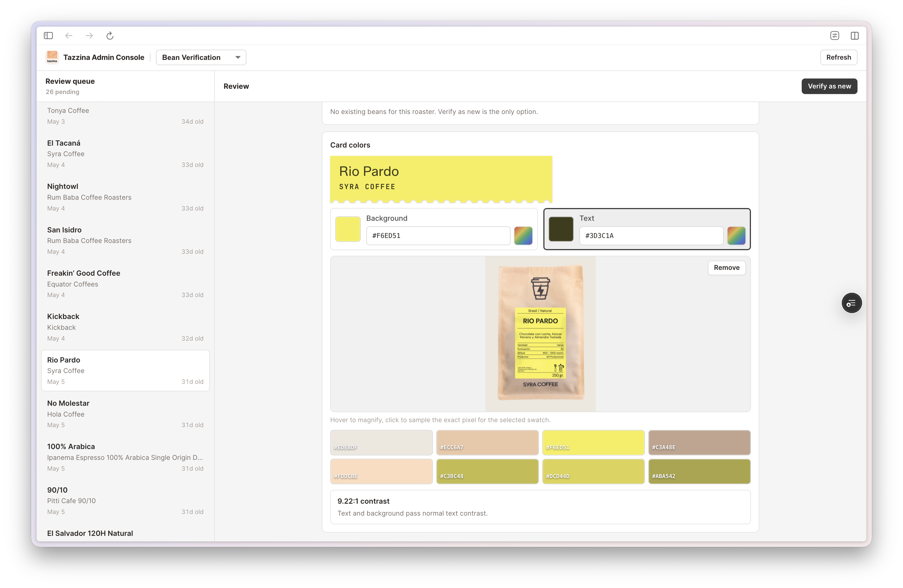
Task: Pick palette color #F6ED51
Action: (593, 442)
